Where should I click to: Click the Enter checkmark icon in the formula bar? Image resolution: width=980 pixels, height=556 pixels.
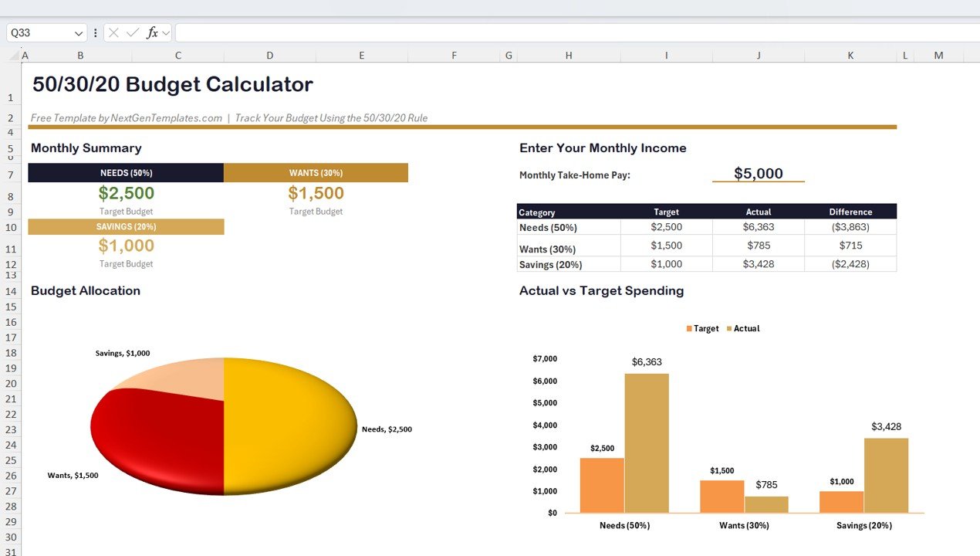pyautogui.click(x=132, y=32)
